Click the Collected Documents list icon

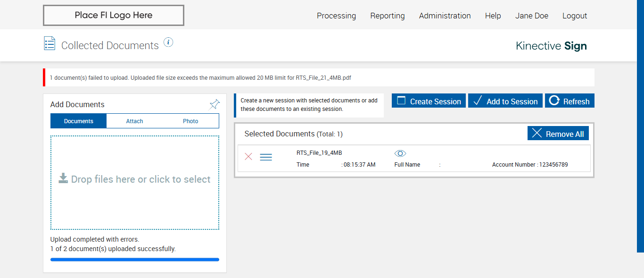(50, 43)
